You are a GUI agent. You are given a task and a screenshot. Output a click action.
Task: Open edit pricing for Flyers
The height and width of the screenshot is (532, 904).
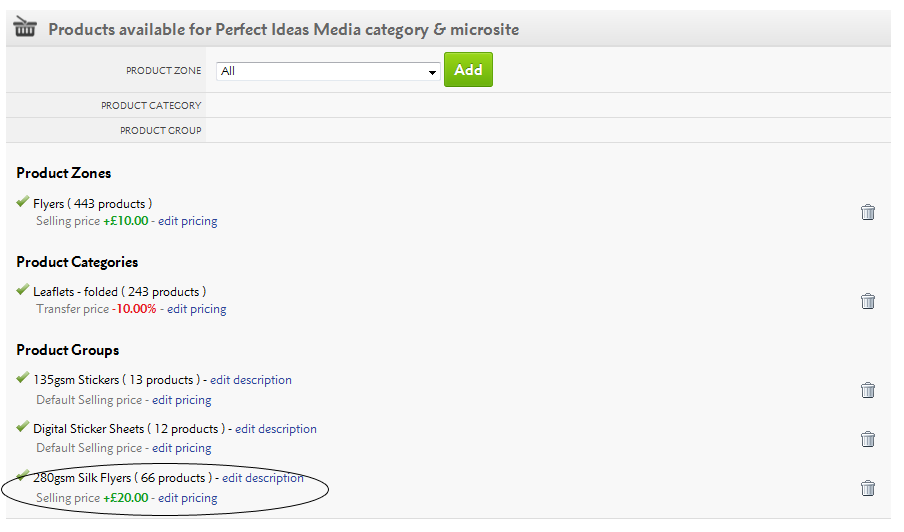point(188,221)
